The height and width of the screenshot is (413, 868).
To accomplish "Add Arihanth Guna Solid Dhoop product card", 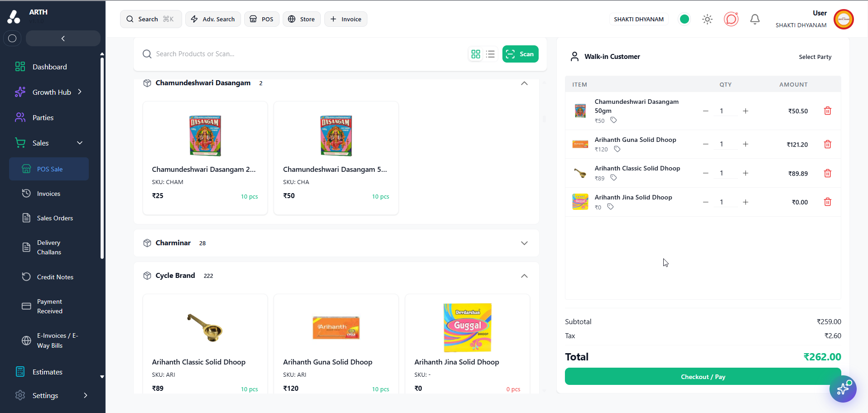I will tap(336, 343).
